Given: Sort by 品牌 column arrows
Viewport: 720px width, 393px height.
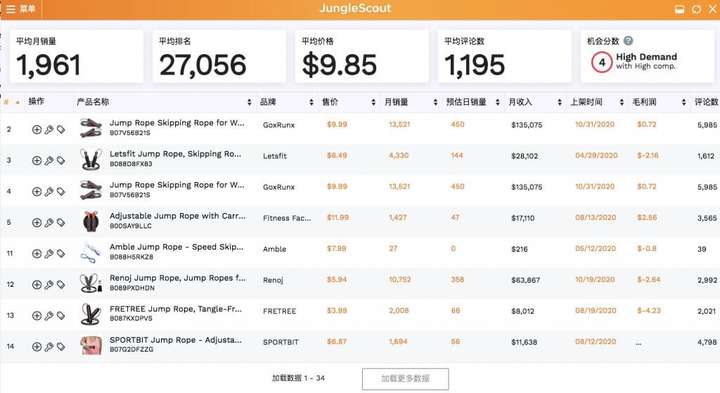Looking at the screenshot, I should 311,102.
